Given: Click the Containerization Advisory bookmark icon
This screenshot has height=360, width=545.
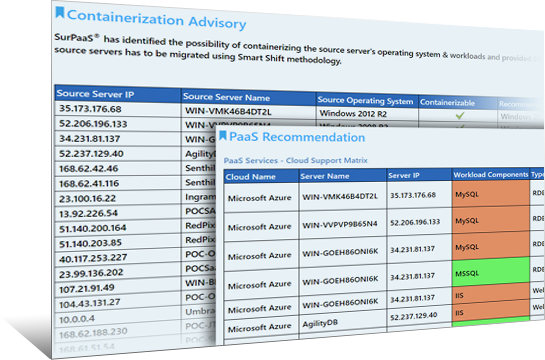Looking at the screenshot, I should coord(60,12).
